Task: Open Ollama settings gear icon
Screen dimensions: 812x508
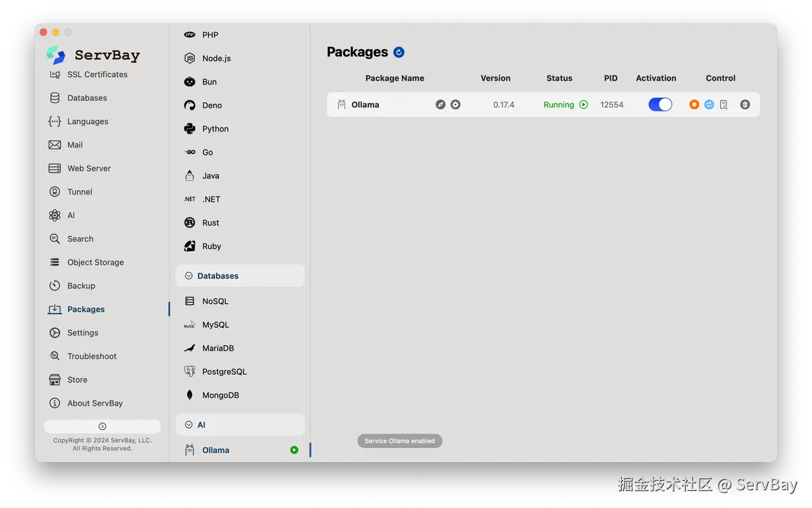Action: tap(455, 105)
